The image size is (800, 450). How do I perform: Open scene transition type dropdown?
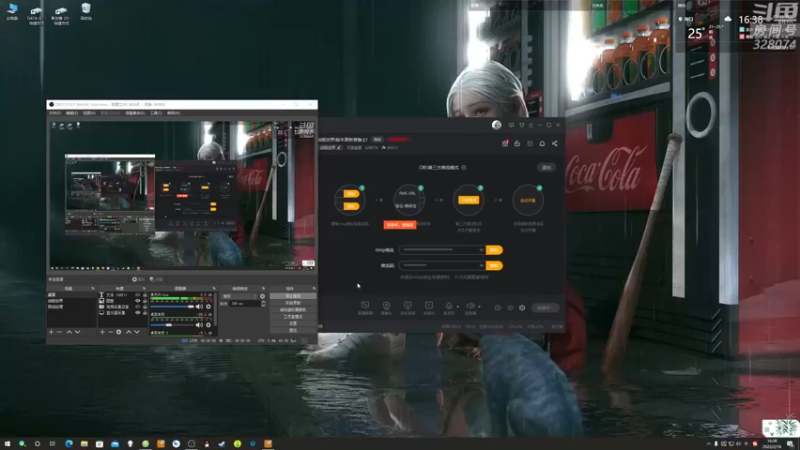click(242, 296)
